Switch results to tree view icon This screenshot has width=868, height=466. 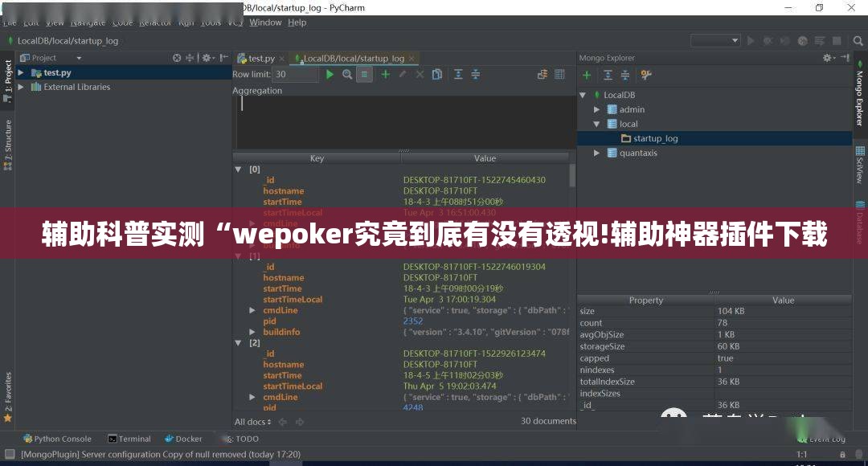tap(542, 74)
